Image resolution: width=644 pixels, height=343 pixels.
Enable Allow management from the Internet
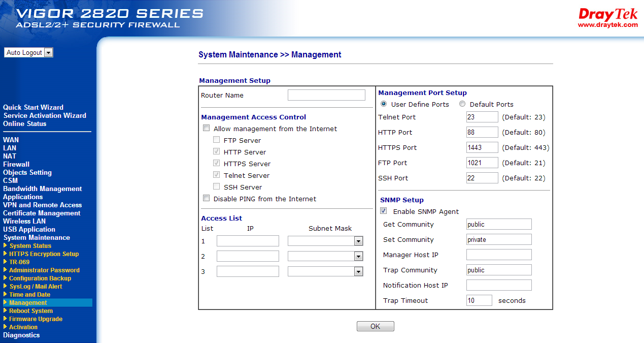pos(206,129)
